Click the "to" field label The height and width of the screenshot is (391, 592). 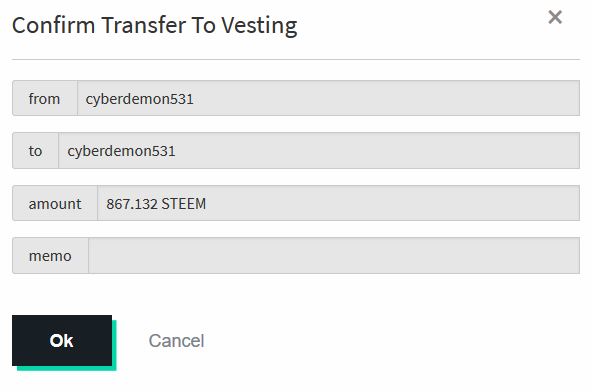click(x=35, y=151)
